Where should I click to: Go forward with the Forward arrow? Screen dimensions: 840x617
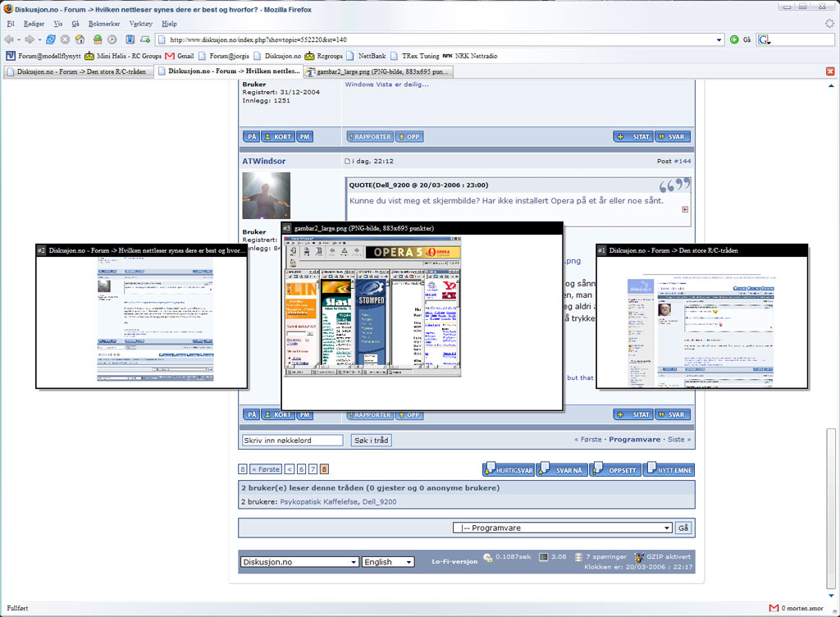pyautogui.click(x=30, y=39)
